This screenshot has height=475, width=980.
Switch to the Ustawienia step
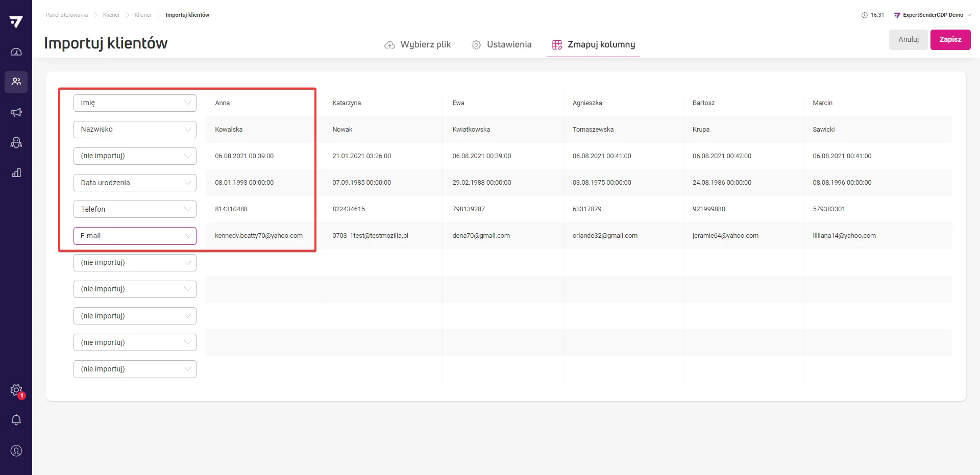(501, 44)
